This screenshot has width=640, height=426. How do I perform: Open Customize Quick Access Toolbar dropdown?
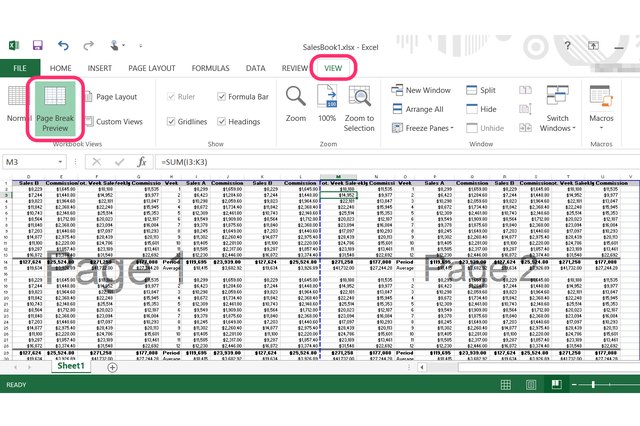tap(140, 46)
